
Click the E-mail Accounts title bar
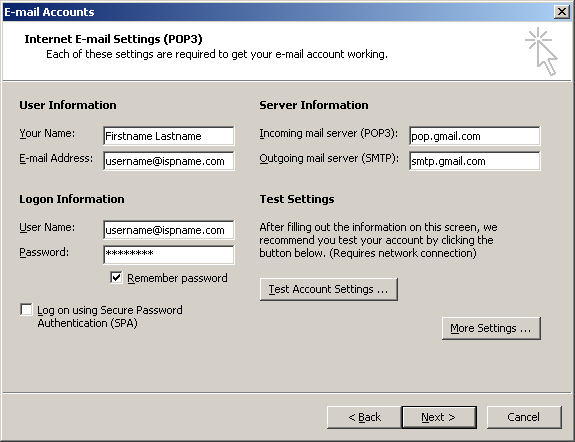(279, 12)
